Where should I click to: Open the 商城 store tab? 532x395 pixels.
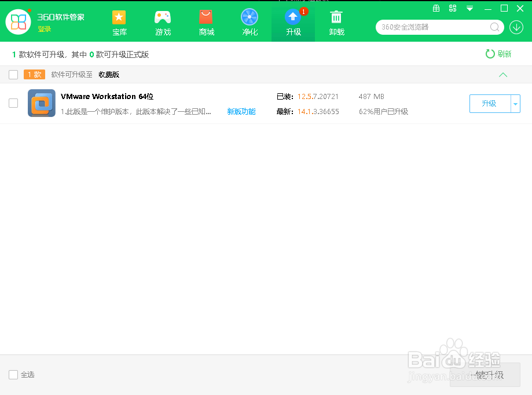pos(206,23)
